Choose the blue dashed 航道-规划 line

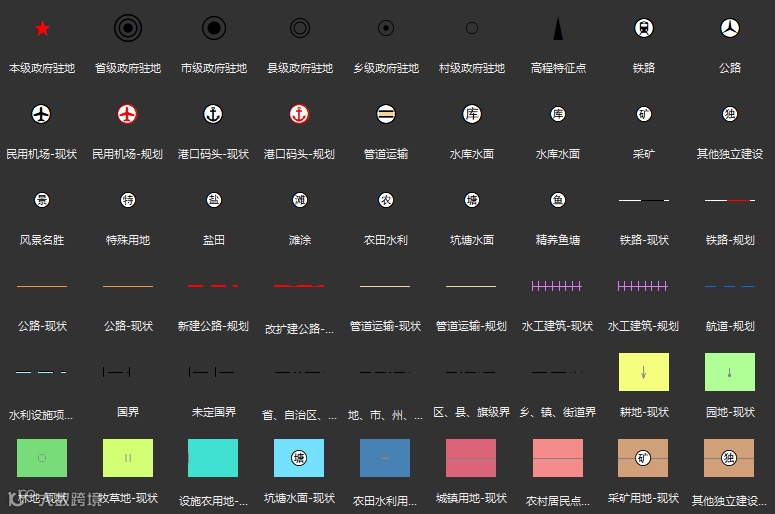[x=730, y=286]
